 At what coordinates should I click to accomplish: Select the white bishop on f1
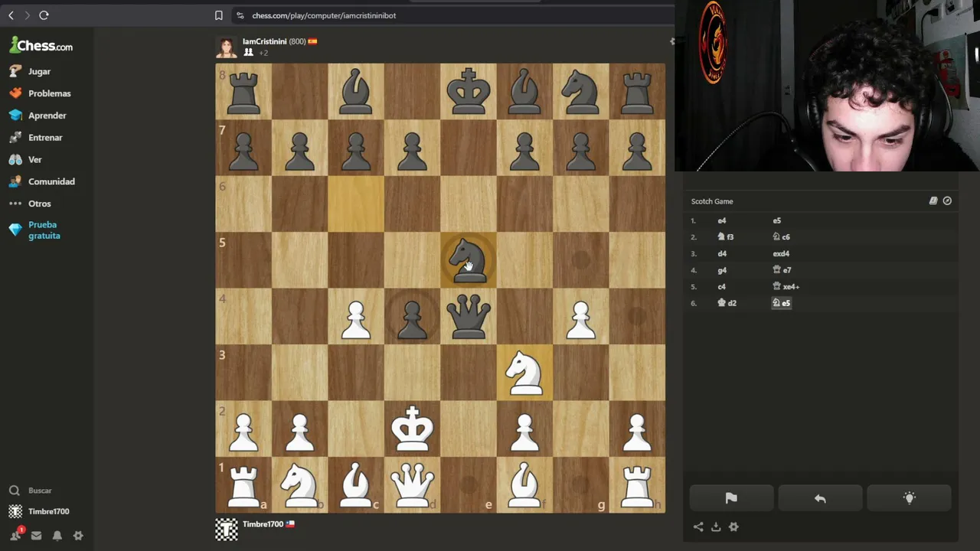point(524,485)
